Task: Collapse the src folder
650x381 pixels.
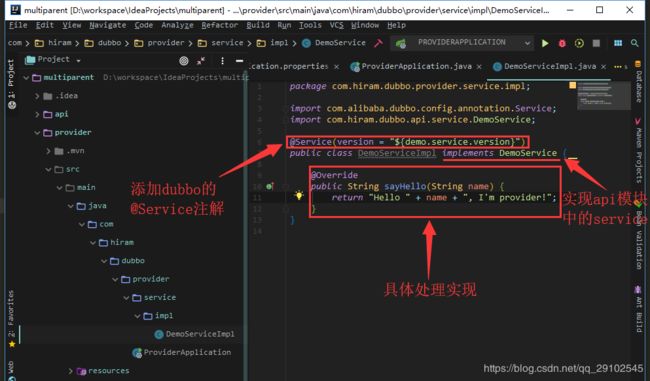Action: (x=49, y=169)
